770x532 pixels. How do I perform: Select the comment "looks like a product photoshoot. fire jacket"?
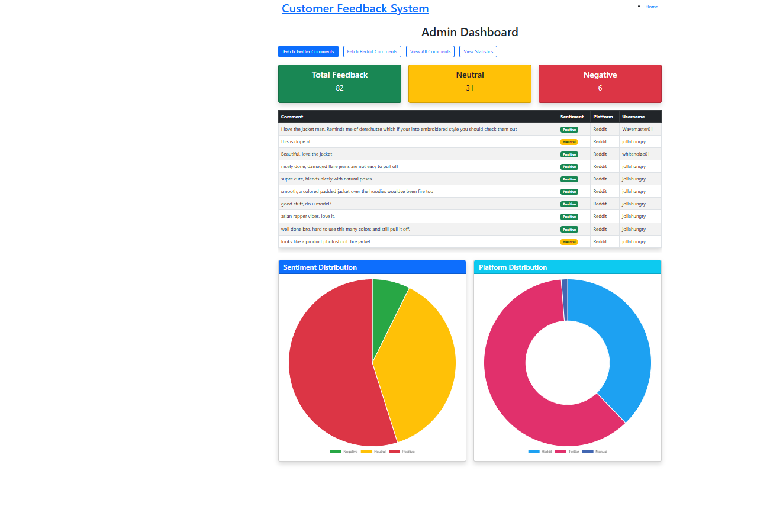[326, 241]
